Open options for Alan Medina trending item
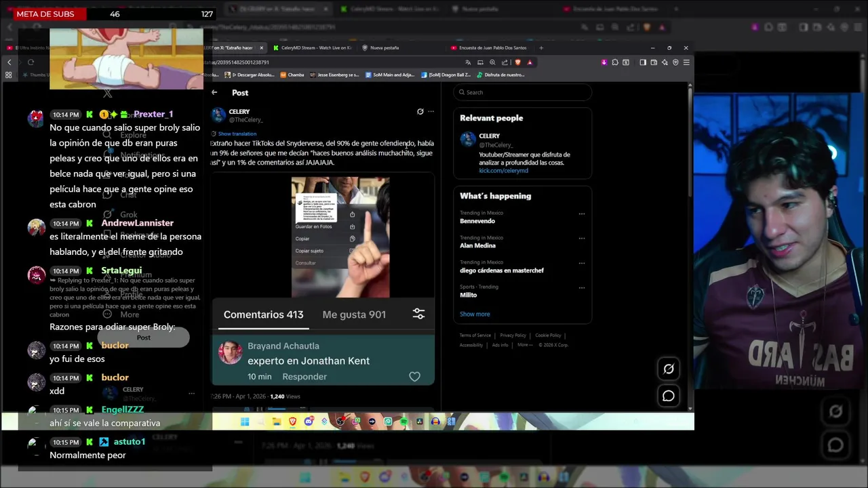 pyautogui.click(x=581, y=239)
